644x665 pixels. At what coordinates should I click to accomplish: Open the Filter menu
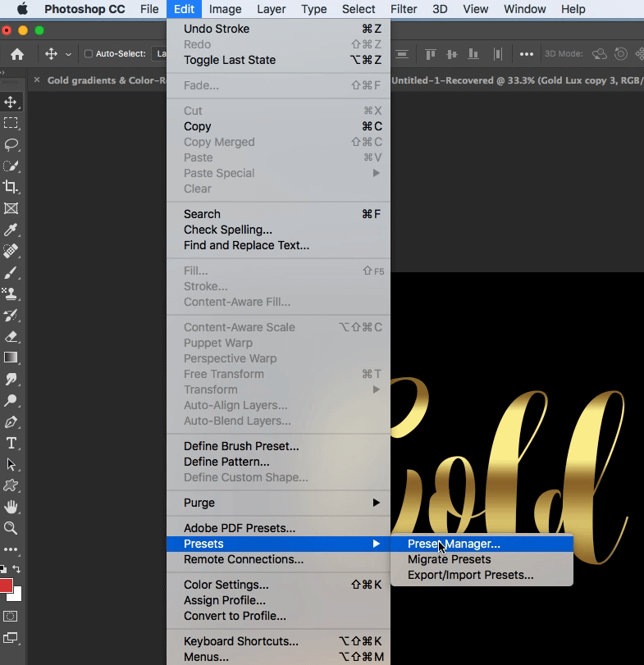[x=404, y=9]
